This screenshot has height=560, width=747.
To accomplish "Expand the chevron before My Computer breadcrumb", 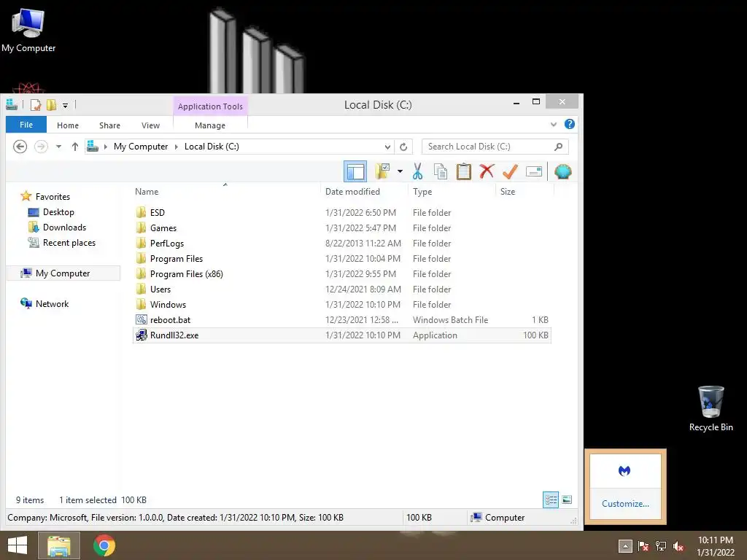I will (106, 147).
